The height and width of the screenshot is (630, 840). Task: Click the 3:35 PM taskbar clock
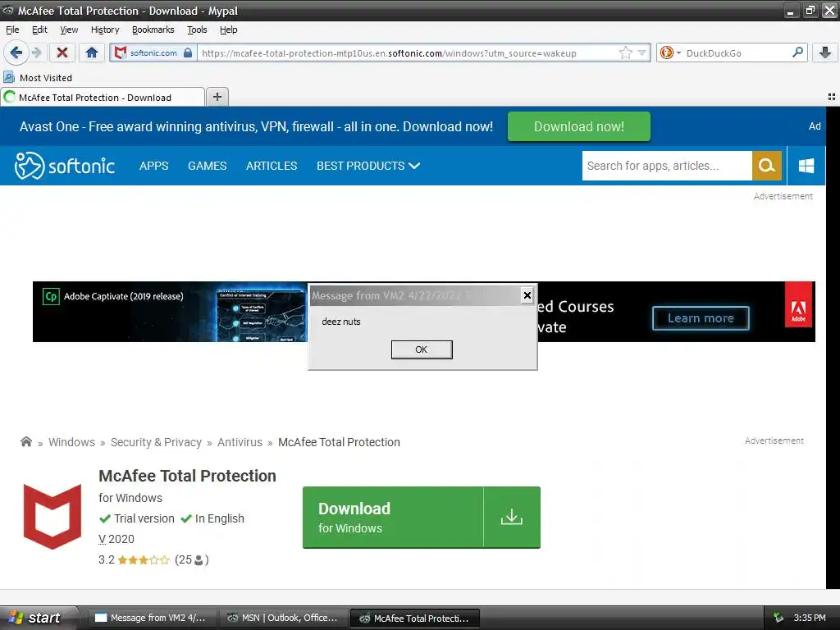coord(810,618)
